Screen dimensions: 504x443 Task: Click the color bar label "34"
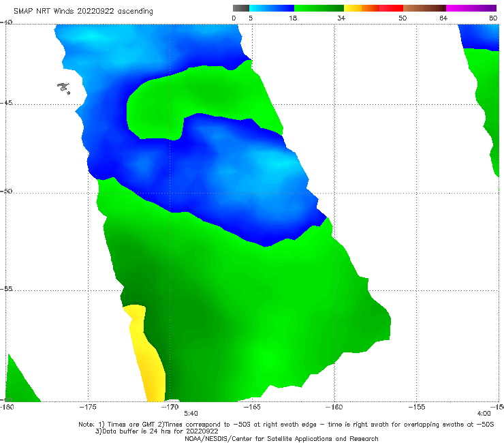click(341, 18)
